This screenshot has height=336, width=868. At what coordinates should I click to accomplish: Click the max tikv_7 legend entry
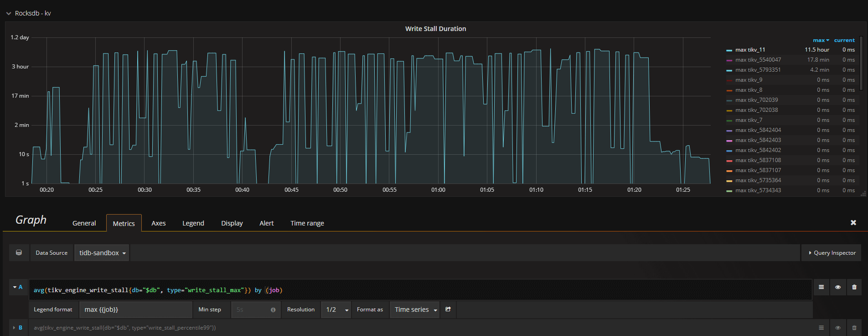click(x=749, y=120)
